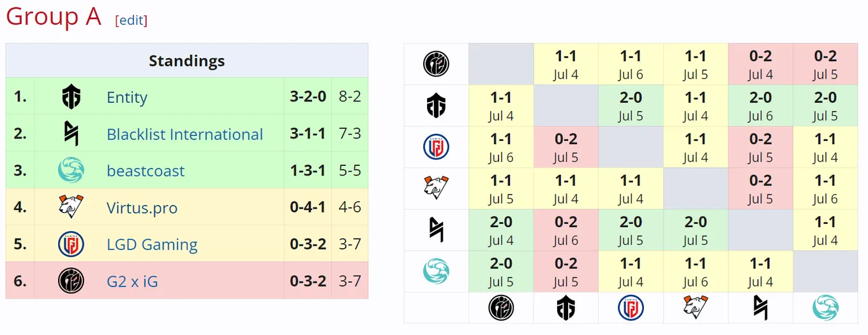Click iG logo in crosstable top row
Screen dimensions: 868x335
[x=437, y=64]
